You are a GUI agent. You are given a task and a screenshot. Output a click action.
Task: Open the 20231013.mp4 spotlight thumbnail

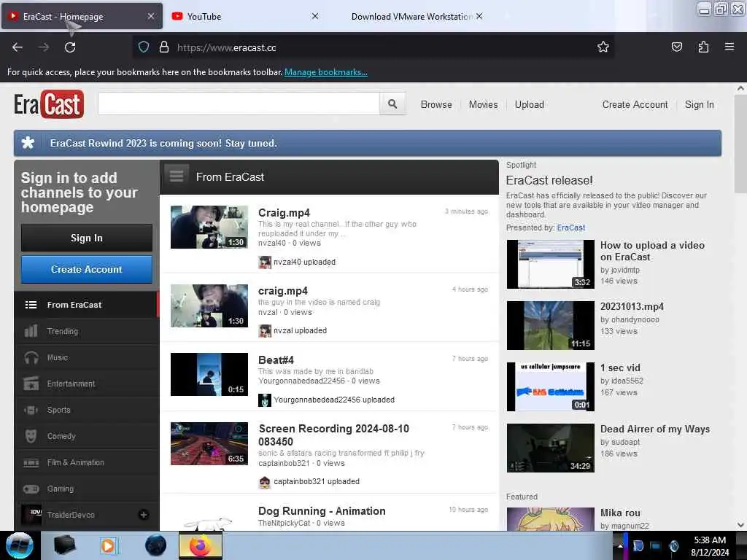click(550, 325)
